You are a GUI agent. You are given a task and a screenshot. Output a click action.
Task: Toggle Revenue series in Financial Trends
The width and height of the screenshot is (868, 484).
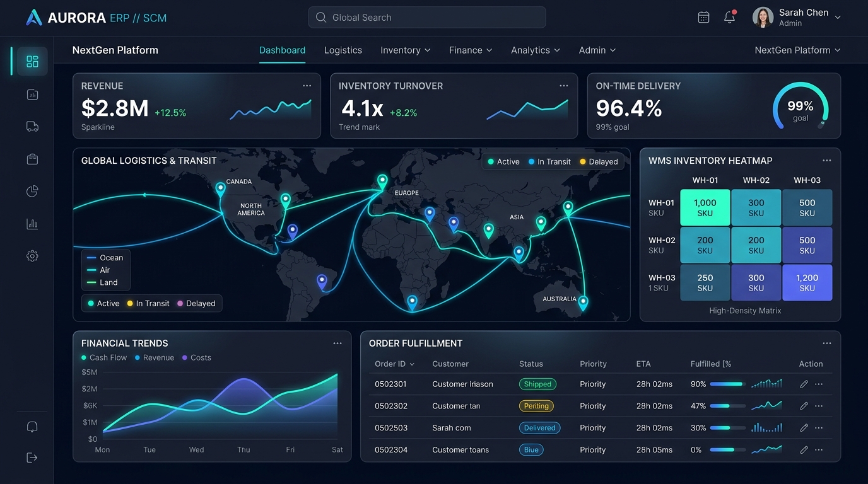(154, 357)
